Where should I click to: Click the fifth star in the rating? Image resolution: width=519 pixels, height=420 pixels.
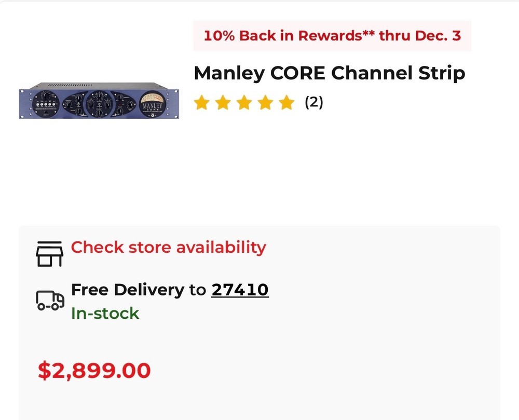point(285,103)
